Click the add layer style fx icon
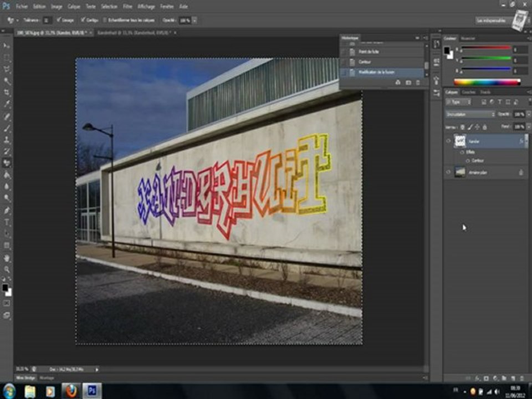 point(477,378)
